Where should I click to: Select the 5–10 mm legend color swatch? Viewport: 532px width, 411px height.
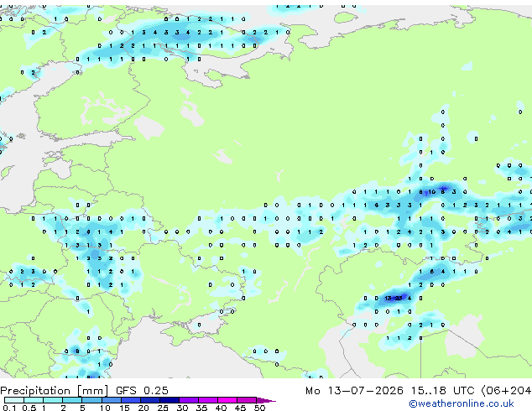tap(91, 400)
